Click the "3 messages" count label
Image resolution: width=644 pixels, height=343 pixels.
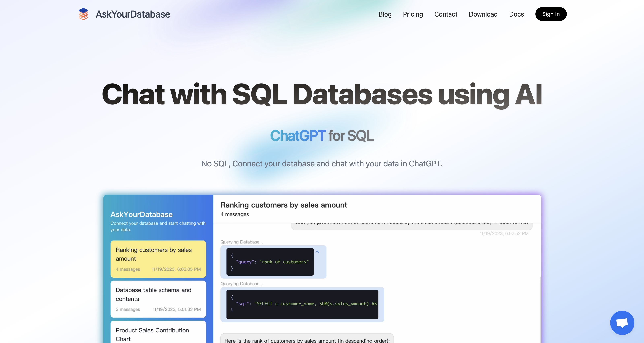[x=128, y=309]
